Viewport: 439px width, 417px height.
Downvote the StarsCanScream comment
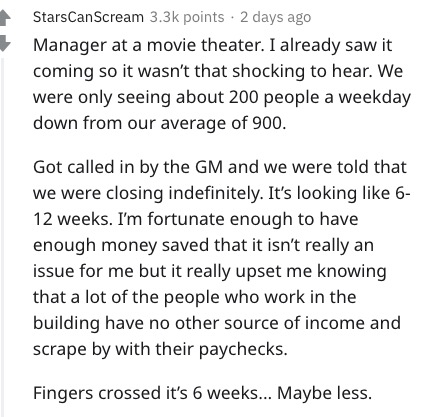pos(5,43)
